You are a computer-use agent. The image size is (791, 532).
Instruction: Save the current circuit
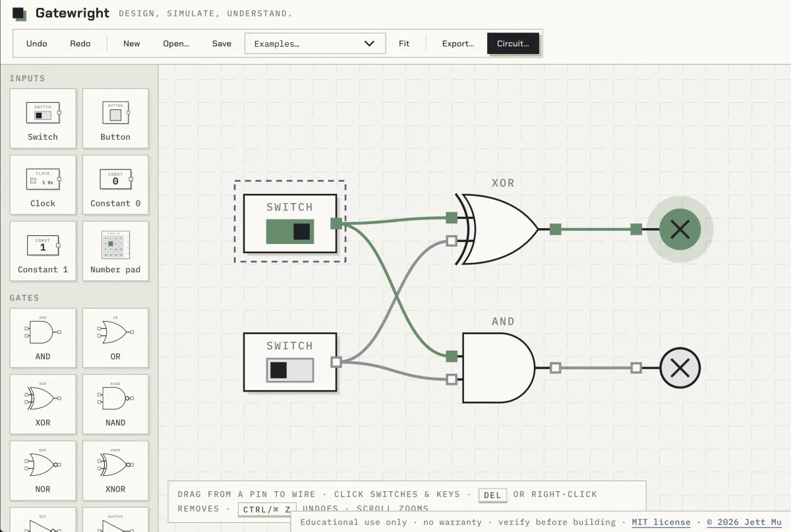coord(221,44)
